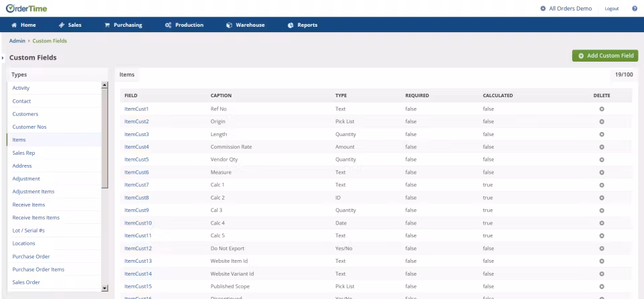Click the Add Custom Field button
The image size is (644, 299).
pyautogui.click(x=604, y=56)
